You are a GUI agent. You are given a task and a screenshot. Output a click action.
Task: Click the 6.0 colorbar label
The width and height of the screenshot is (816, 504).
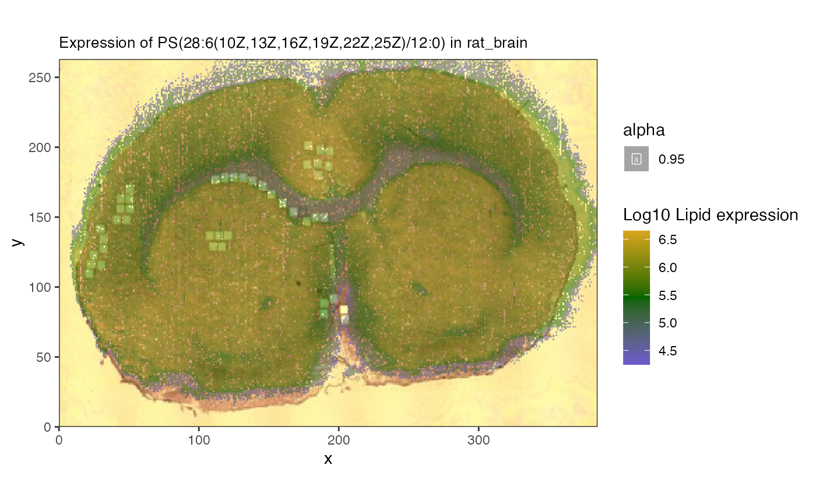(668, 267)
